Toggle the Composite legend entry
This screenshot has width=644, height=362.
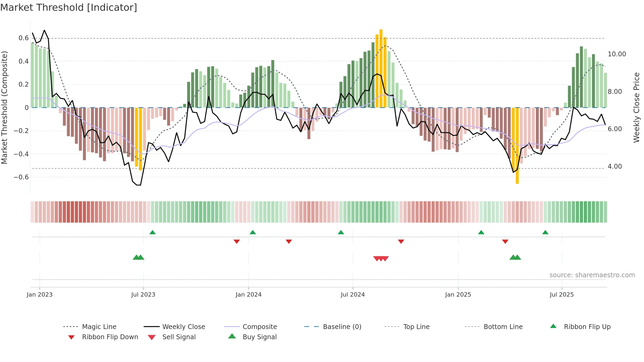point(251,327)
